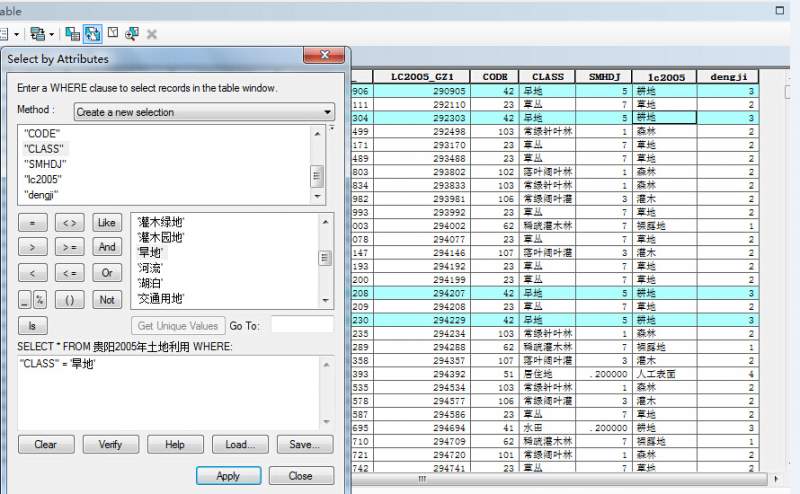Choose '灌木园地' from the unique values
800x494 pixels.
(161, 237)
